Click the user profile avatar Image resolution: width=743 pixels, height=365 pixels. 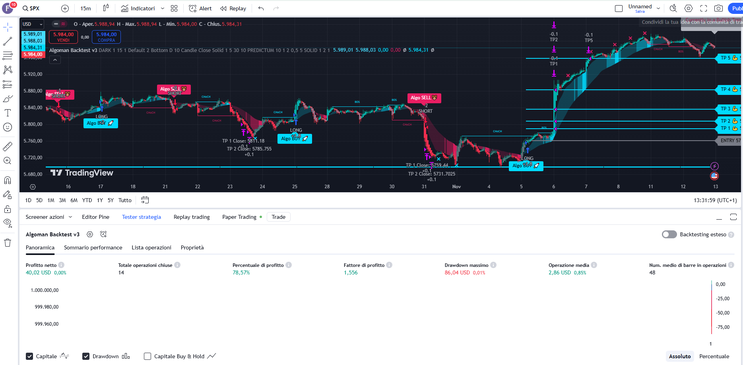coord(8,9)
